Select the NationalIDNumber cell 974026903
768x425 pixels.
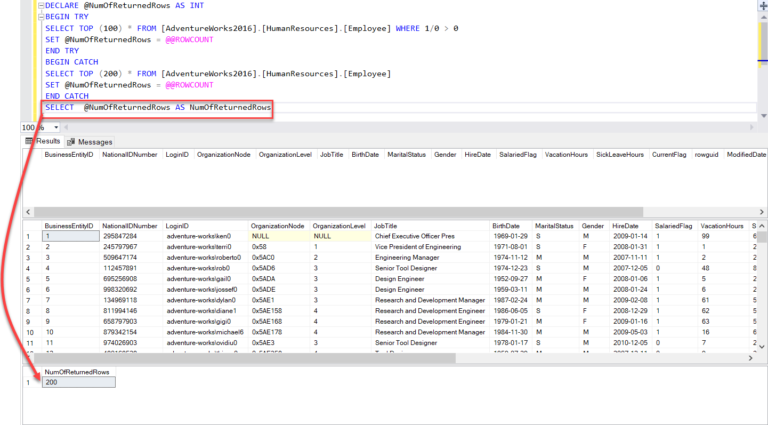[131, 343]
